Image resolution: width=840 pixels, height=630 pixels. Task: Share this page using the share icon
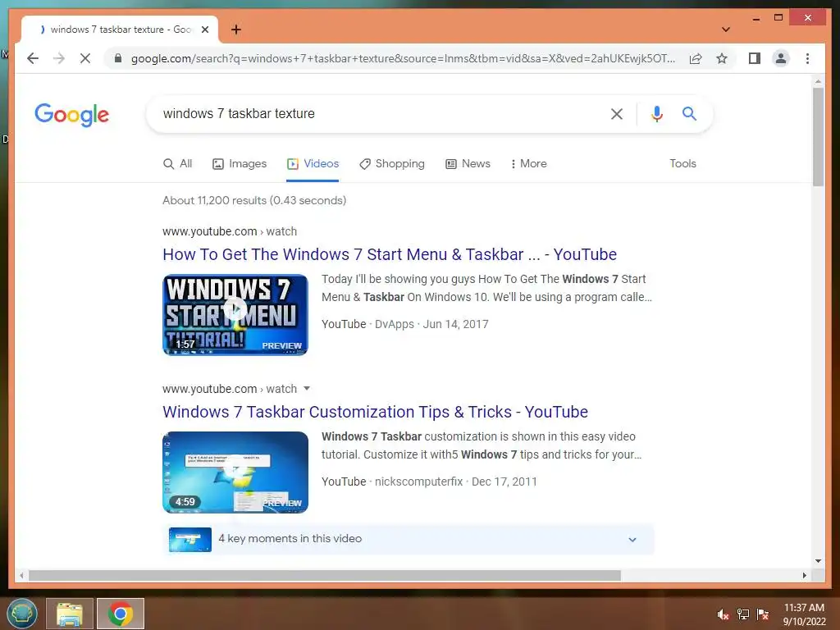(x=696, y=58)
